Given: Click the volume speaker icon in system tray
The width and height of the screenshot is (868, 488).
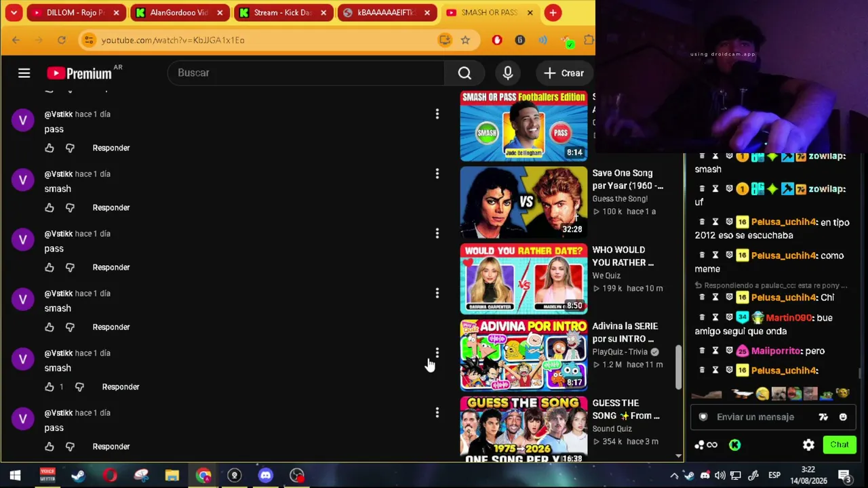Looking at the screenshot, I should point(720,475).
